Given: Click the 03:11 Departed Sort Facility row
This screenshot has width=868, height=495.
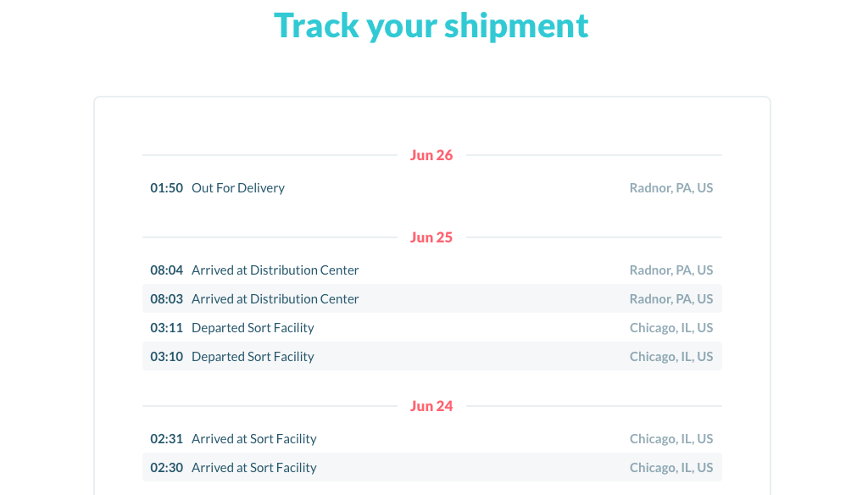Looking at the screenshot, I should pyautogui.click(x=431, y=327).
